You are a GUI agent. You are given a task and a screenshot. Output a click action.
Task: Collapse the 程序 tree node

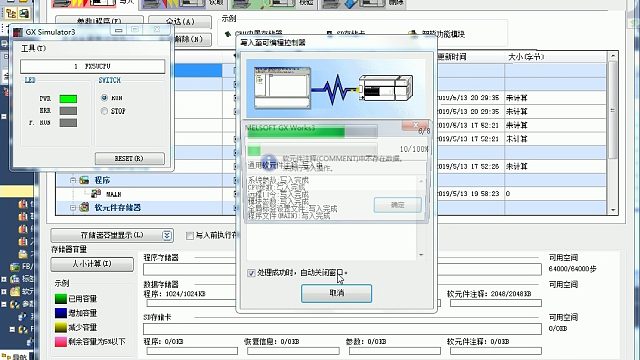[73, 180]
